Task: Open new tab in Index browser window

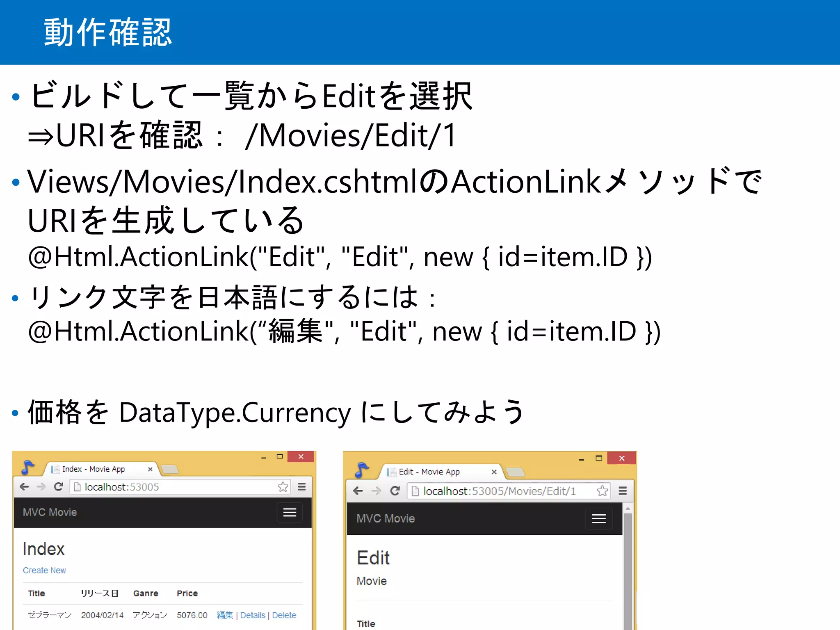Action: [x=170, y=469]
